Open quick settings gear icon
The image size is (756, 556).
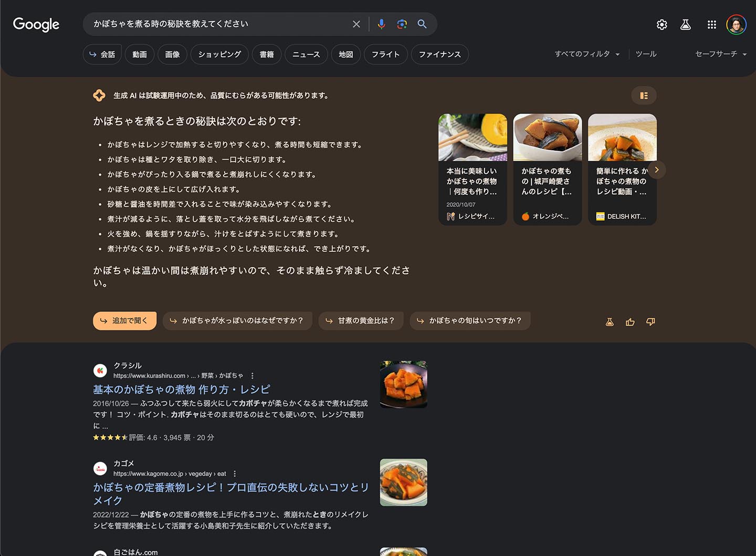[x=662, y=25]
